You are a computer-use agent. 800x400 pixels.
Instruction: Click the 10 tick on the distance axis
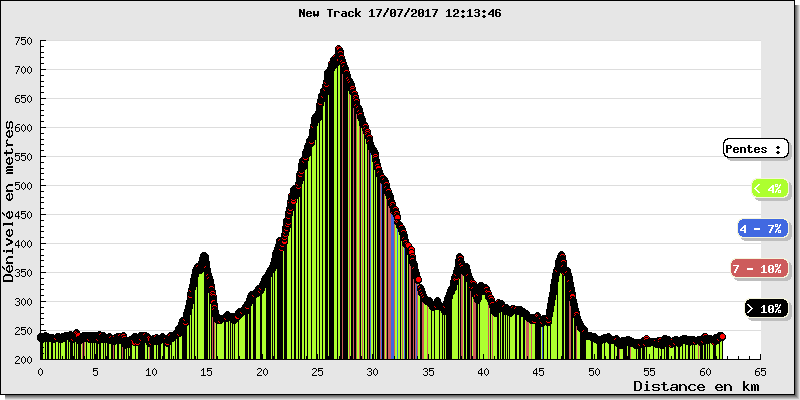pyautogui.click(x=151, y=370)
